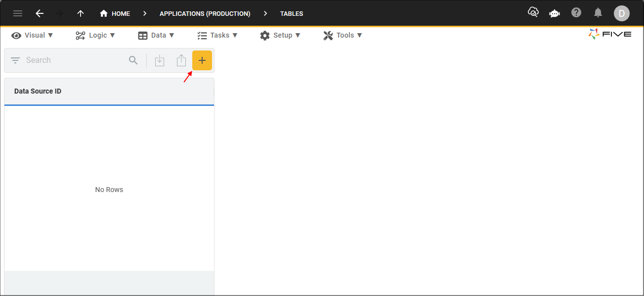Click the filter icon beside the search field
The image size is (644, 296).
(x=15, y=60)
